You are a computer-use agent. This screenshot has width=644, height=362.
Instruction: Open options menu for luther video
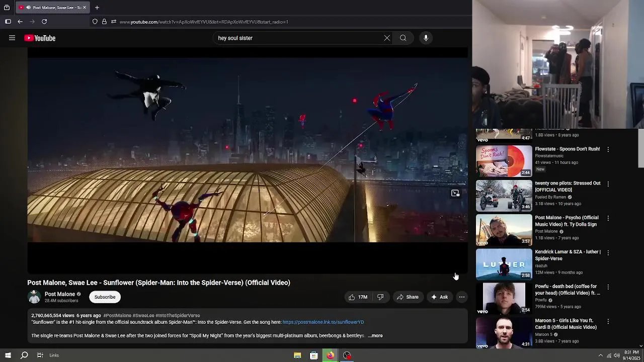click(x=608, y=252)
